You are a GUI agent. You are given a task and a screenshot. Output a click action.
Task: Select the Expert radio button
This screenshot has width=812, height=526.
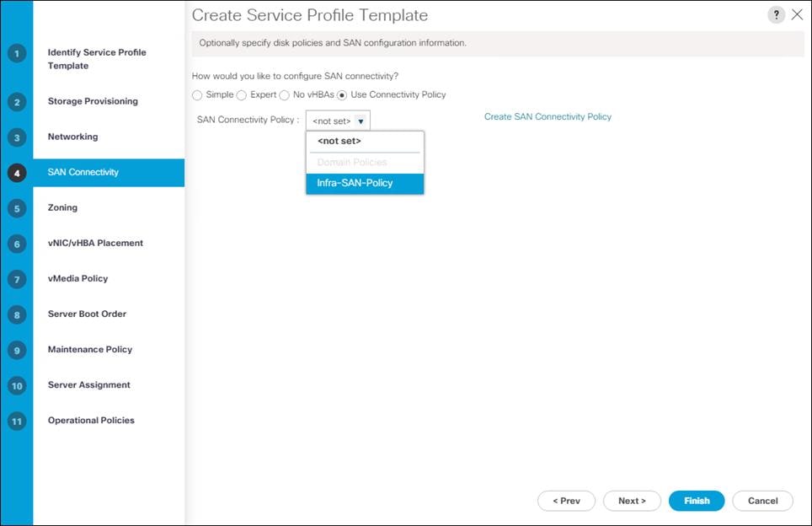click(x=242, y=94)
